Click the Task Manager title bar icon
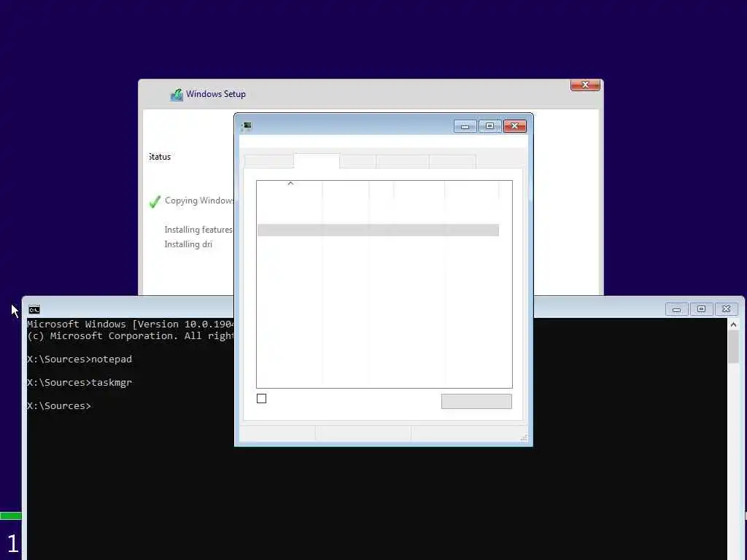 pos(247,126)
